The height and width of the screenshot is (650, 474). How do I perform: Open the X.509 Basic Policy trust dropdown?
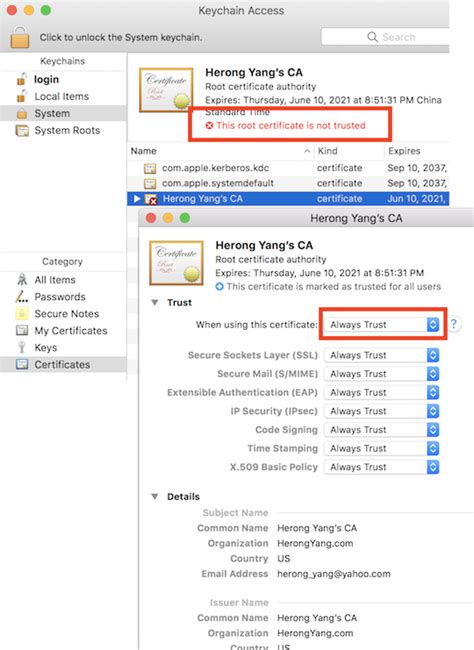(382, 467)
